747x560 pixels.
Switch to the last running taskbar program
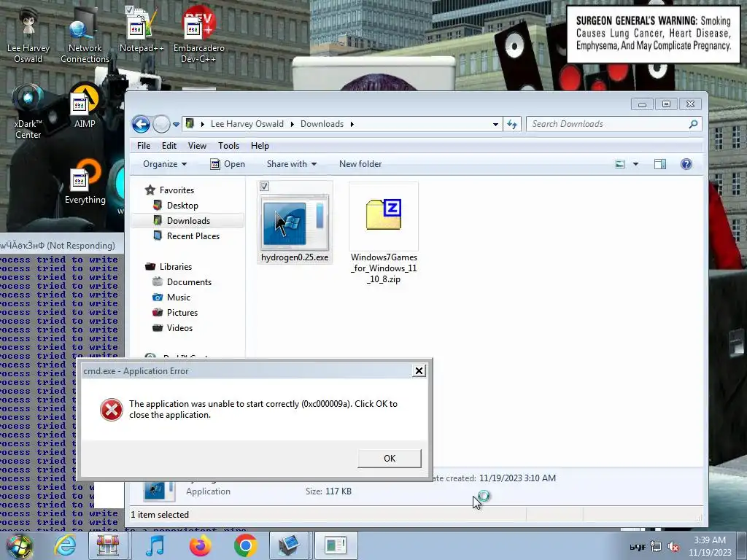coord(336,545)
